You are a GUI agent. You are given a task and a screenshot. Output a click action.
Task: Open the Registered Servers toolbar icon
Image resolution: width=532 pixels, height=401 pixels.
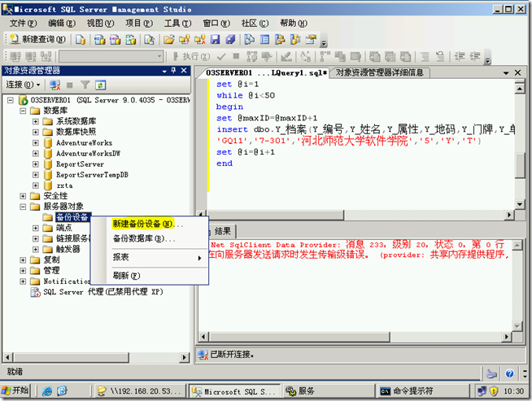250,39
